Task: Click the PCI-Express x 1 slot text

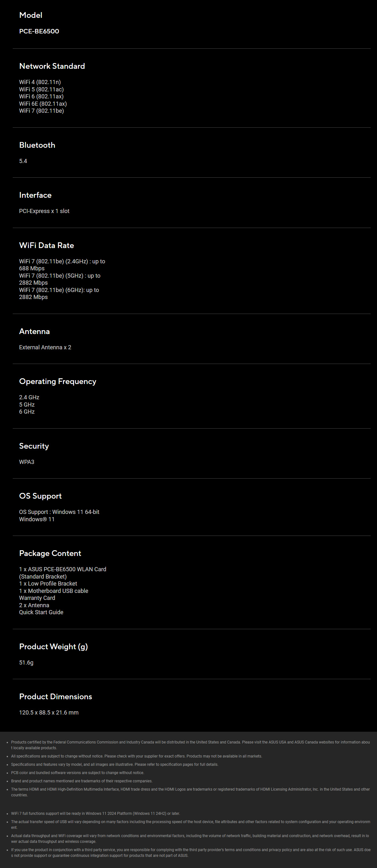Action: 44,211
